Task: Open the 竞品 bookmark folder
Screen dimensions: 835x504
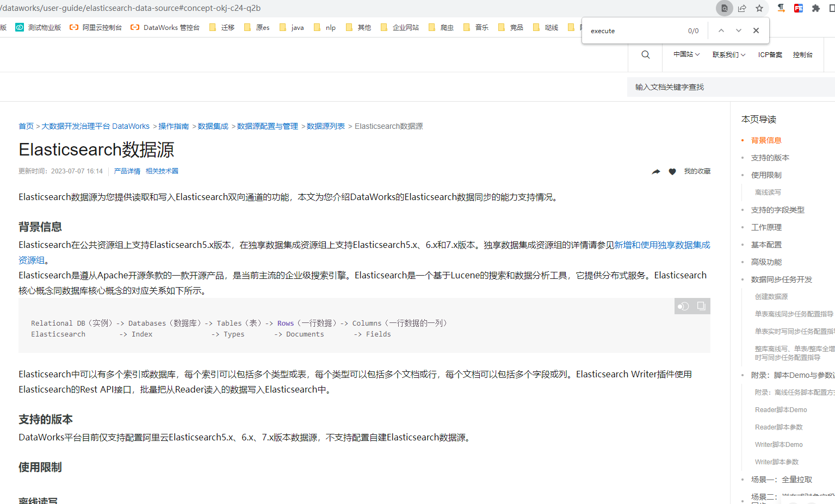Action: click(x=511, y=27)
